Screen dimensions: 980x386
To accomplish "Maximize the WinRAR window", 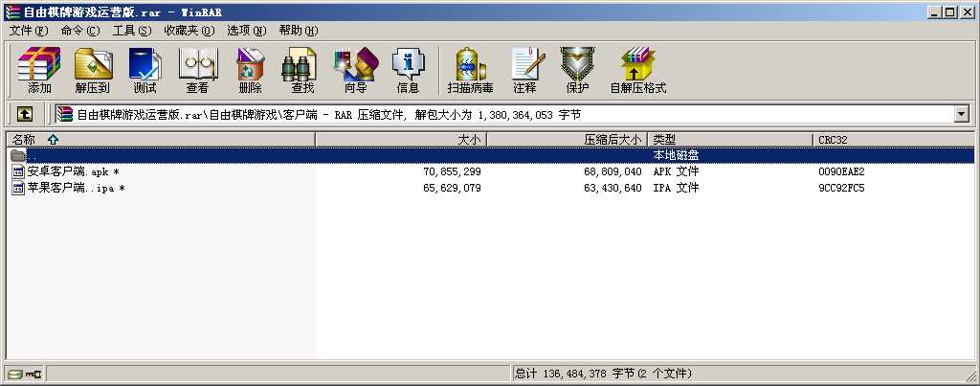I will click(950, 11).
